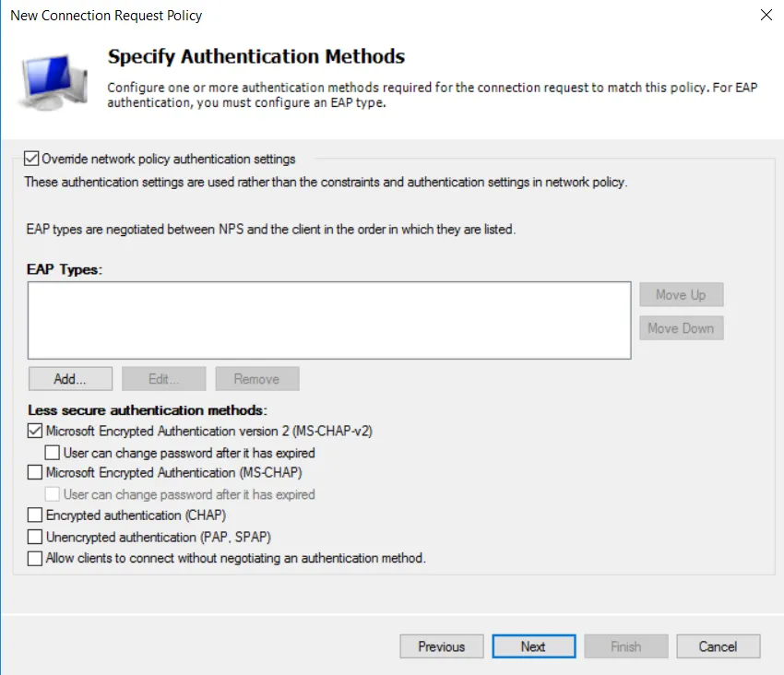Enable Encrypted authentication (CHAP)
Image resolution: width=784 pixels, height=675 pixels.
click(x=34, y=515)
